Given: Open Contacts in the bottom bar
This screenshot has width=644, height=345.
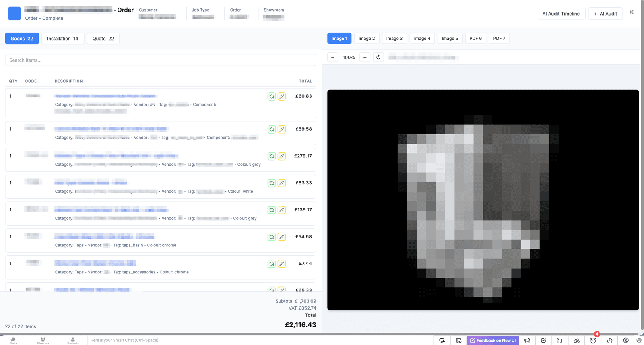Looking at the screenshot, I should 73,341.
